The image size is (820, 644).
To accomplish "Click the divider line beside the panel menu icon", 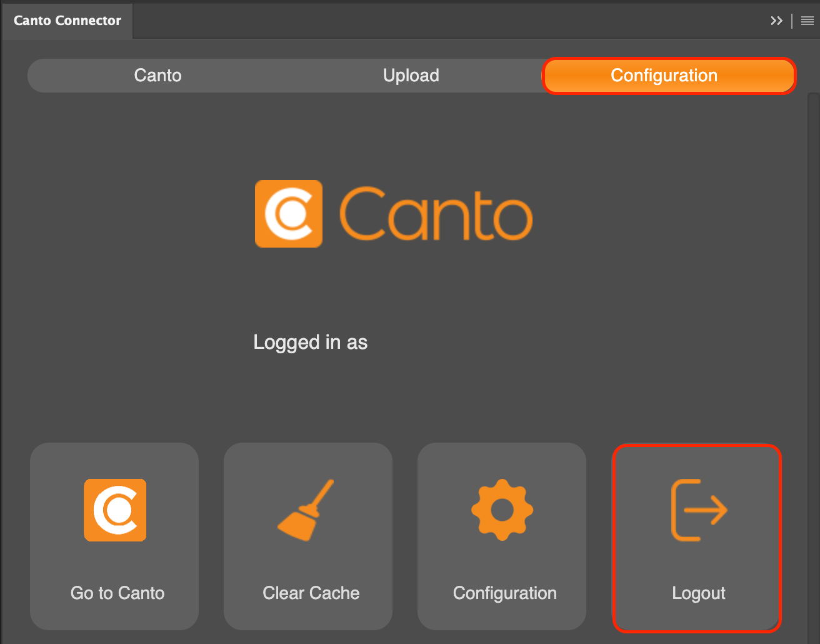I will (x=792, y=21).
